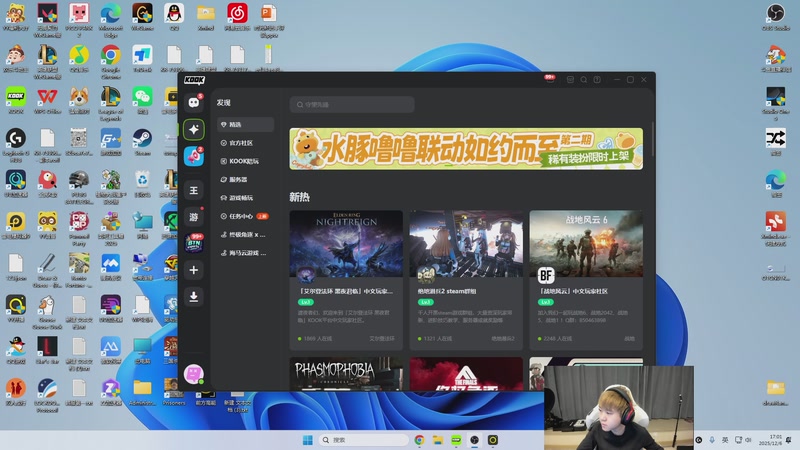Open File Explorer from the taskbar
This screenshot has height=450, width=800.
438,440
